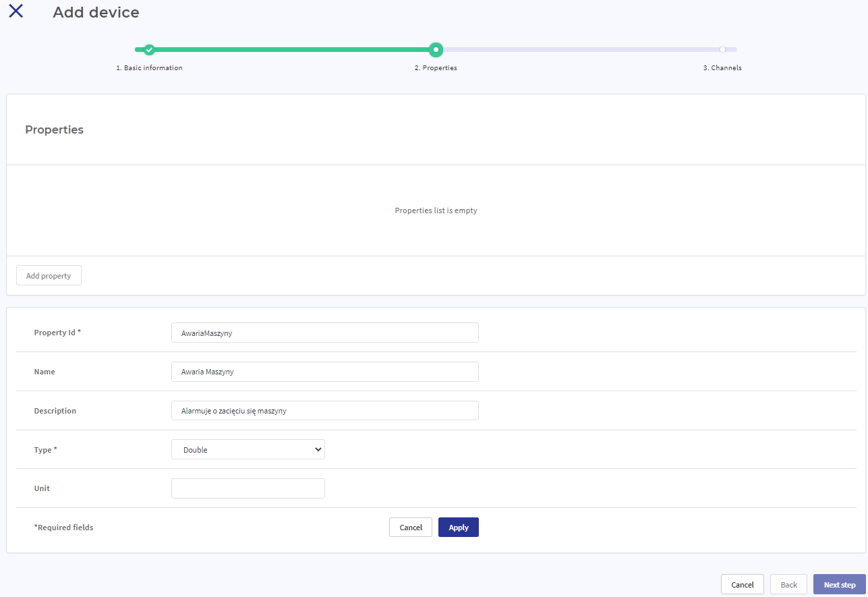868x597 pixels.
Task: Click the '3. Channels' step label
Action: click(x=722, y=68)
